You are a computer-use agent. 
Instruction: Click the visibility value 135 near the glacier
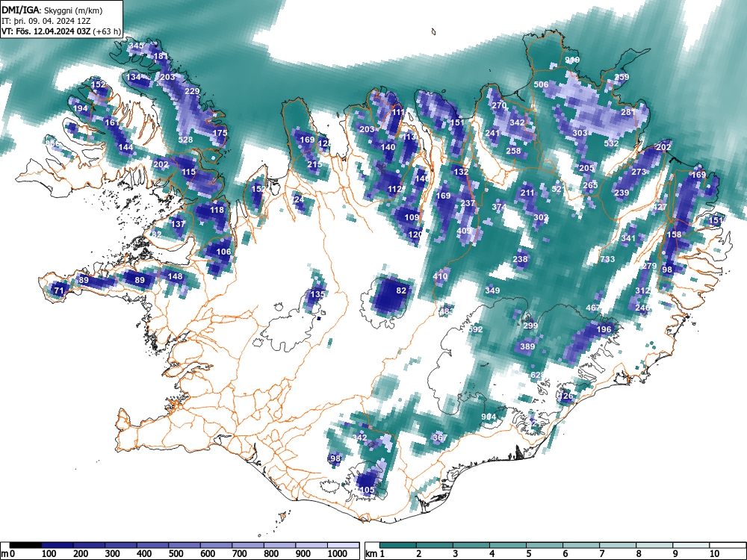point(317,294)
